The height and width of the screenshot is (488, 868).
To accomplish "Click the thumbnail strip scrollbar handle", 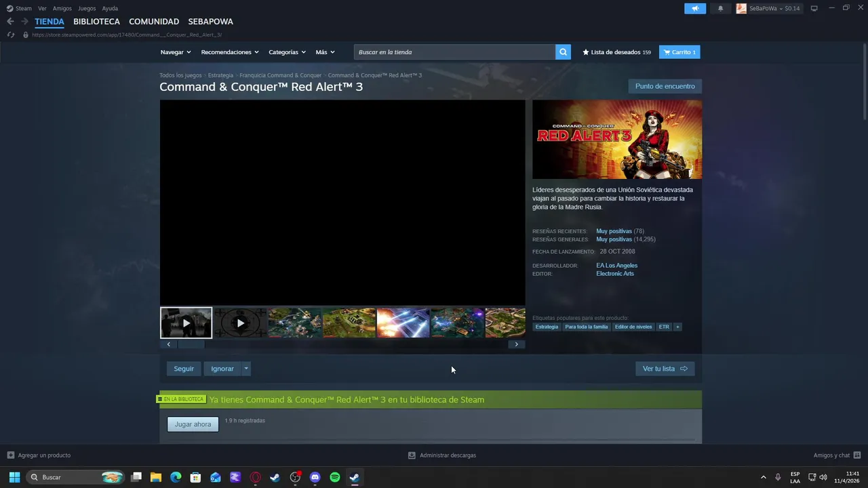I will click(191, 344).
